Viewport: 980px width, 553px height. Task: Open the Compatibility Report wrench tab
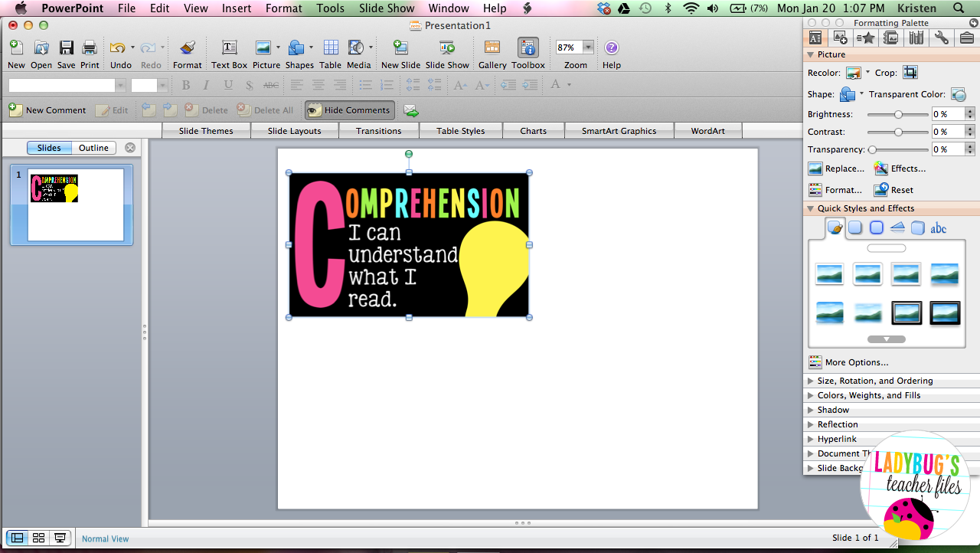coord(942,38)
